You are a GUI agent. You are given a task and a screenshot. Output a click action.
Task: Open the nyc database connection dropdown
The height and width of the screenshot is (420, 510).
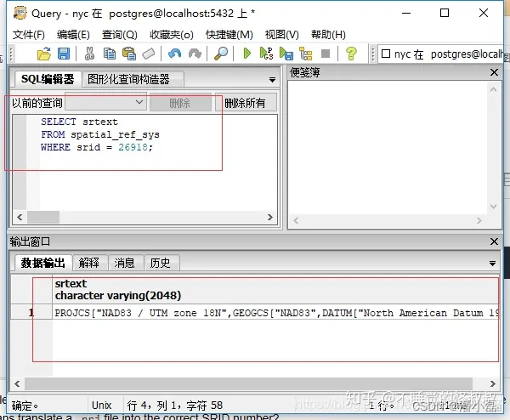440,54
